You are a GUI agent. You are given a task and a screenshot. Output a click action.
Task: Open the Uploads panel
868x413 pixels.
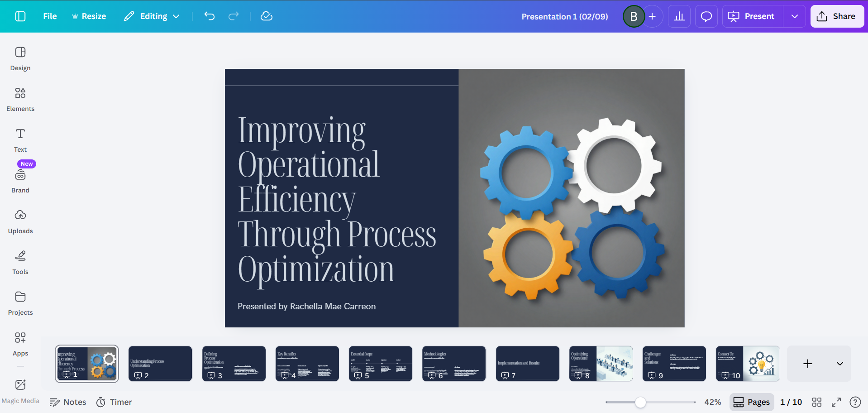(20, 222)
